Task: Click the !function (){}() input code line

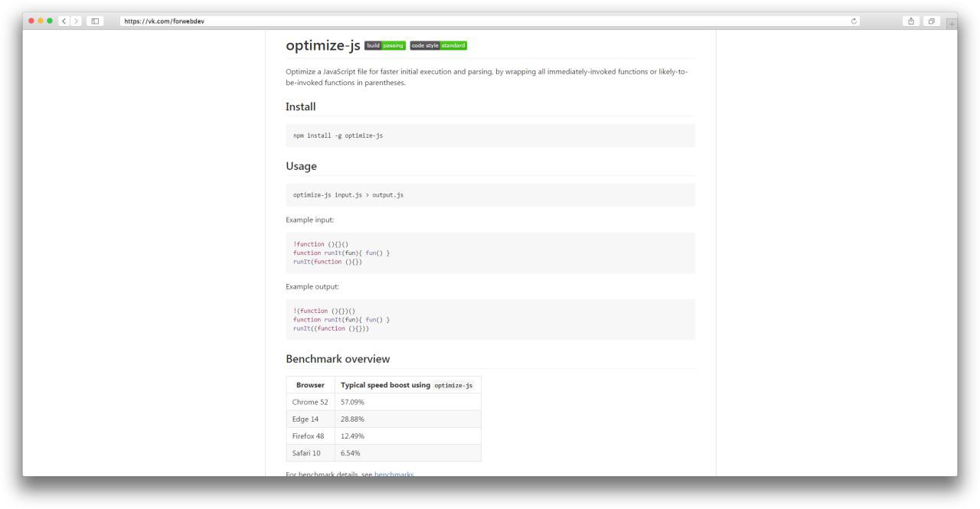Action: click(321, 244)
